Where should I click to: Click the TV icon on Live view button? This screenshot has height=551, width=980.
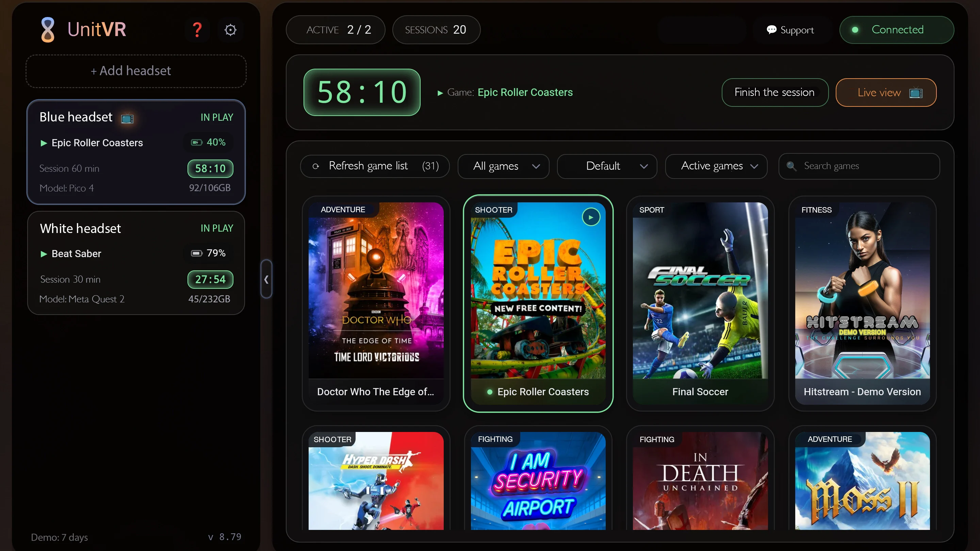[x=915, y=93]
